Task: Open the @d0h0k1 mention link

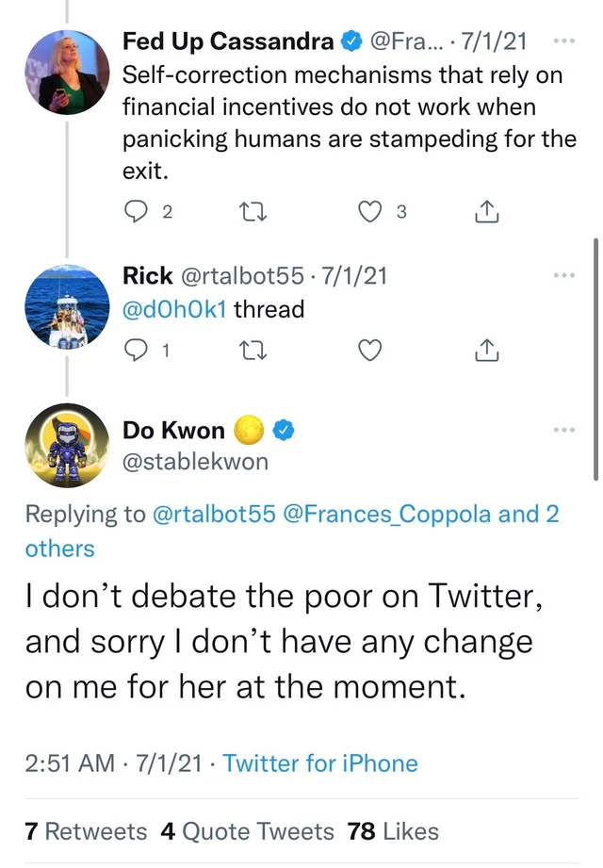Action: point(174,309)
